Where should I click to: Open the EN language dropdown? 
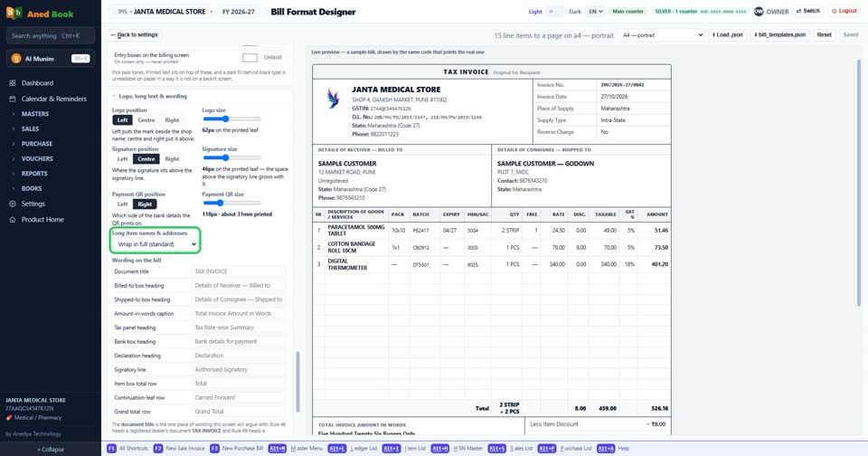click(x=596, y=11)
